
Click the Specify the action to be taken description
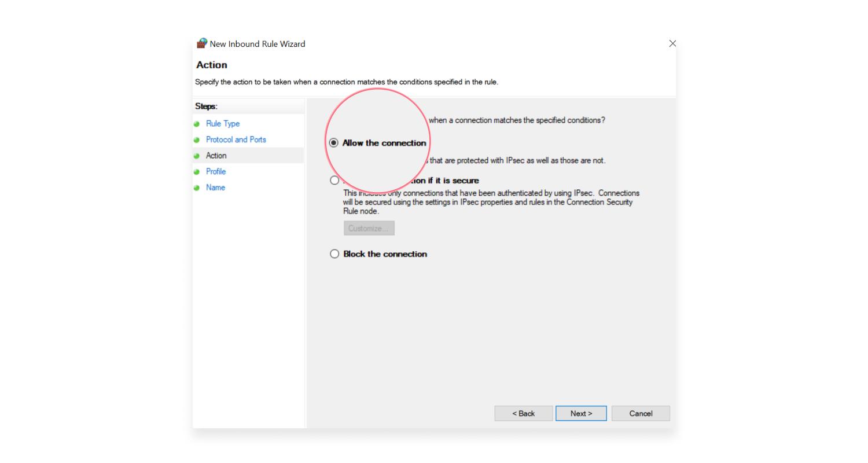pos(347,82)
